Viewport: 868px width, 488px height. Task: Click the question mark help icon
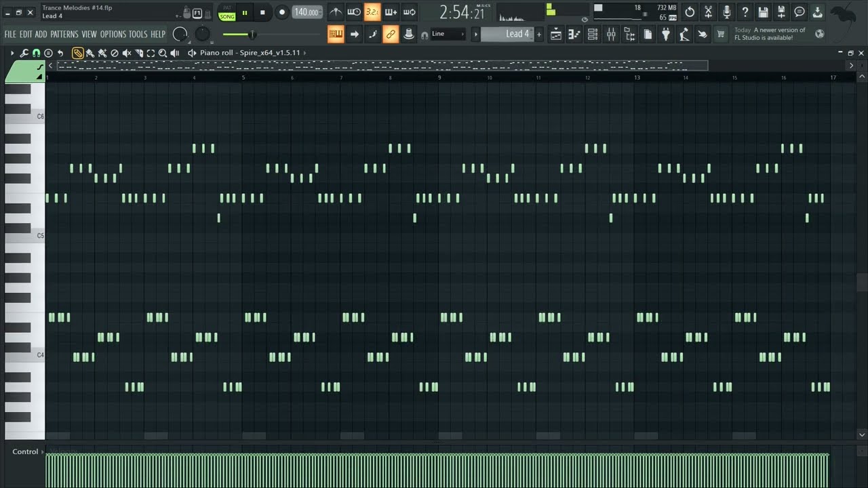tap(745, 12)
